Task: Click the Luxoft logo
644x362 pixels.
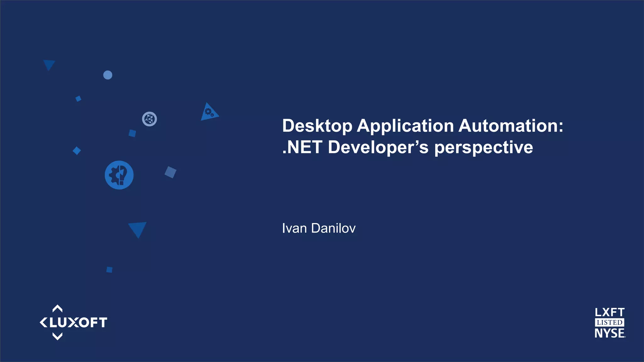Action: point(73,322)
